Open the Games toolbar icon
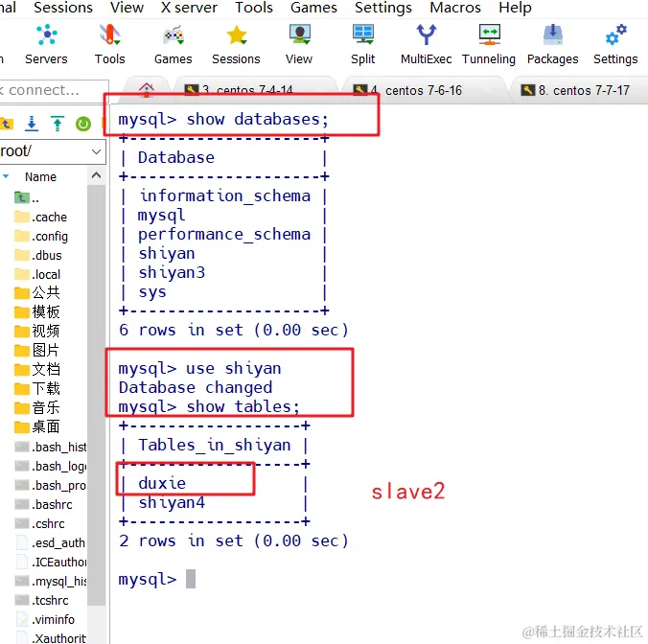 pyautogui.click(x=174, y=45)
